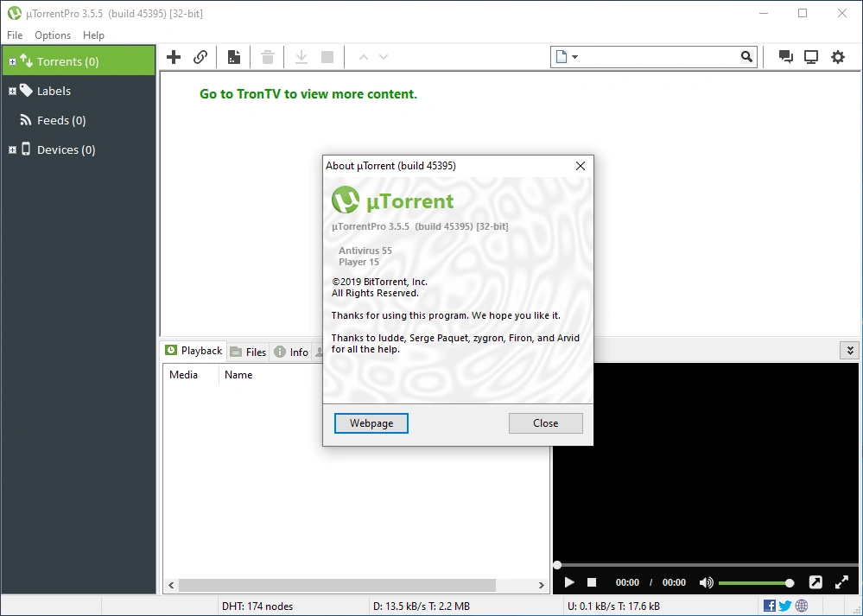Expand the Labels tree node
The image size is (863, 616).
(12, 91)
